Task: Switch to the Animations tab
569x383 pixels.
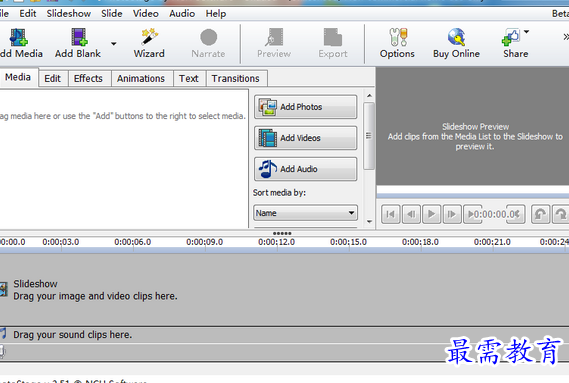Action: 141,78
